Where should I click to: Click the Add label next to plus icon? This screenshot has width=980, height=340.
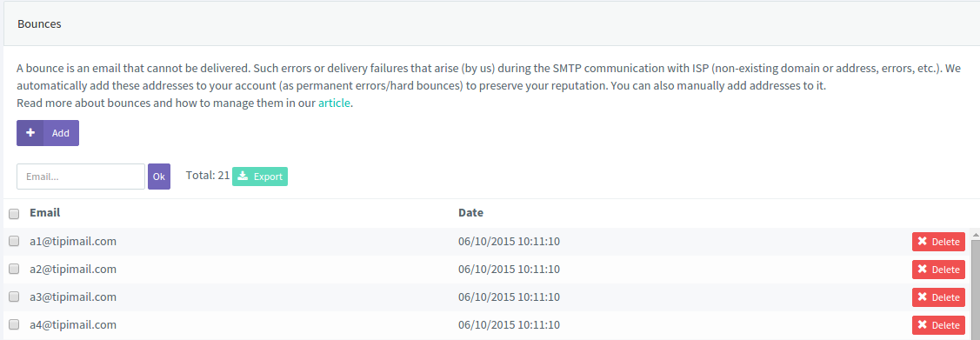[61, 133]
